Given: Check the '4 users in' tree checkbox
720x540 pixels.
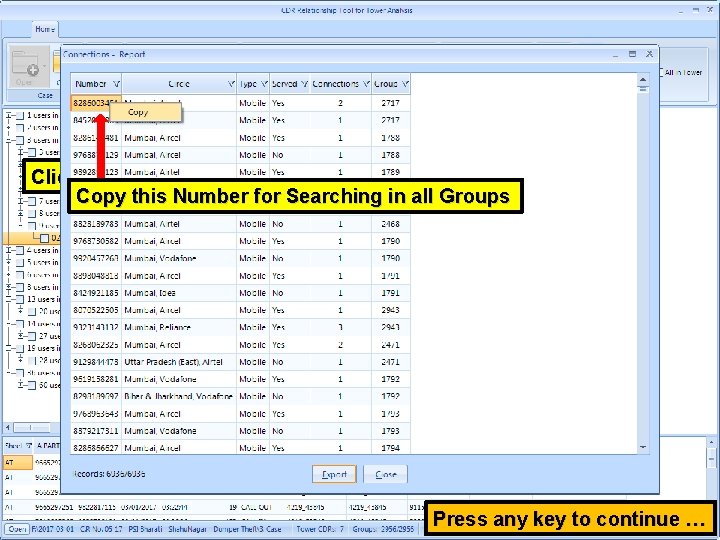Looking at the screenshot, I should click(20, 251).
